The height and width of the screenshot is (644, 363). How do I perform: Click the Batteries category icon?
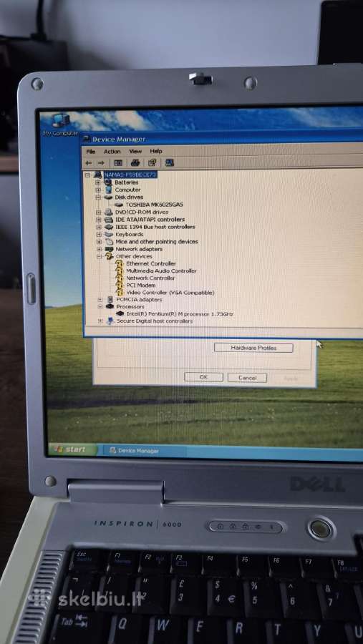point(109,182)
